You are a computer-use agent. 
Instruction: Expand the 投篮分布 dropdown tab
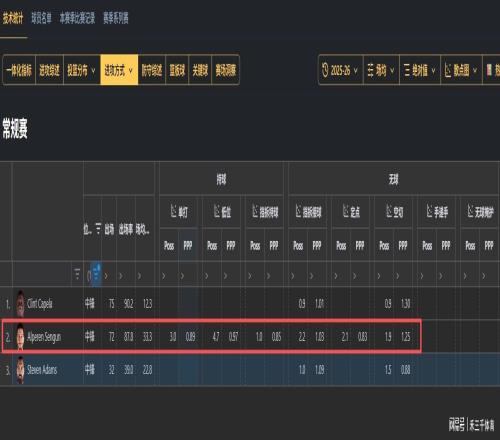(x=82, y=70)
